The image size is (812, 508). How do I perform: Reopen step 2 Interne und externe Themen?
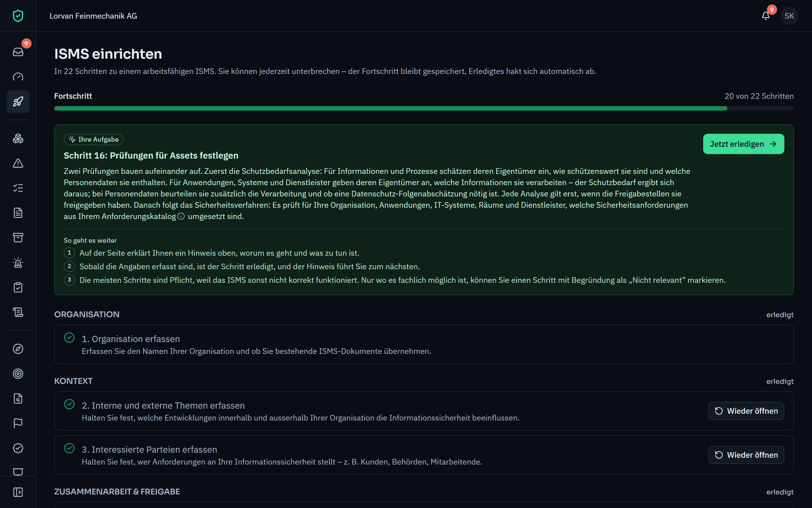[746, 411]
